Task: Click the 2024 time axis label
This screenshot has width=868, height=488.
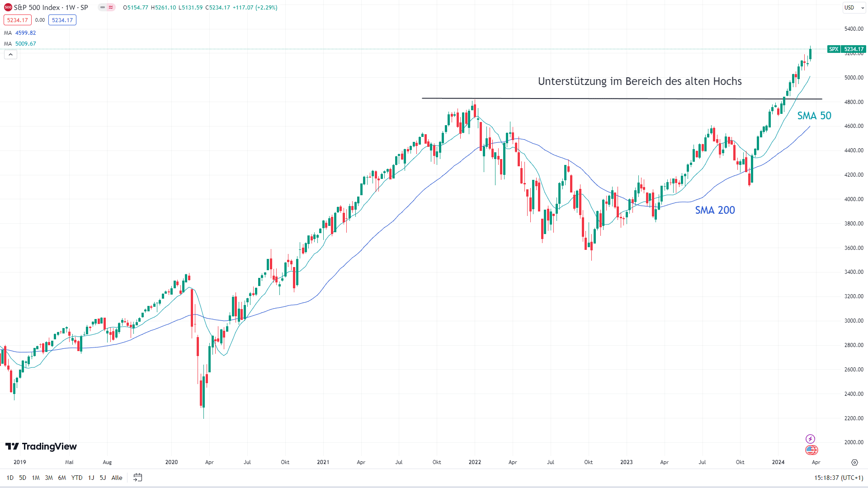Action: [x=778, y=462]
